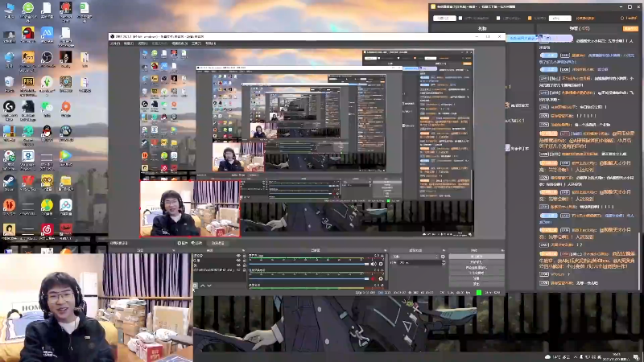Open the Baidu Netdisk desktop shortcut
This screenshot has width=644, height=362.
(x=66, y=205)
